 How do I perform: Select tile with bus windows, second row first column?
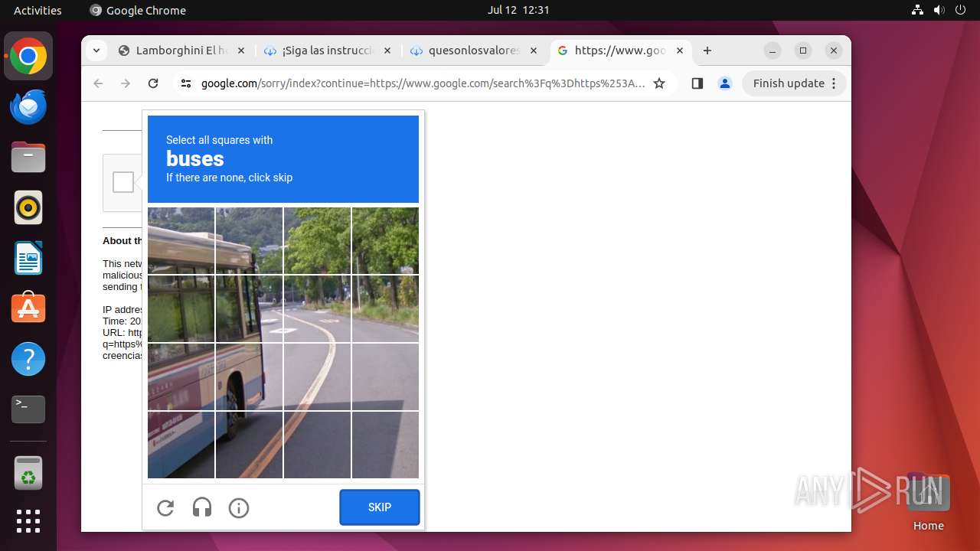(181, 308)
